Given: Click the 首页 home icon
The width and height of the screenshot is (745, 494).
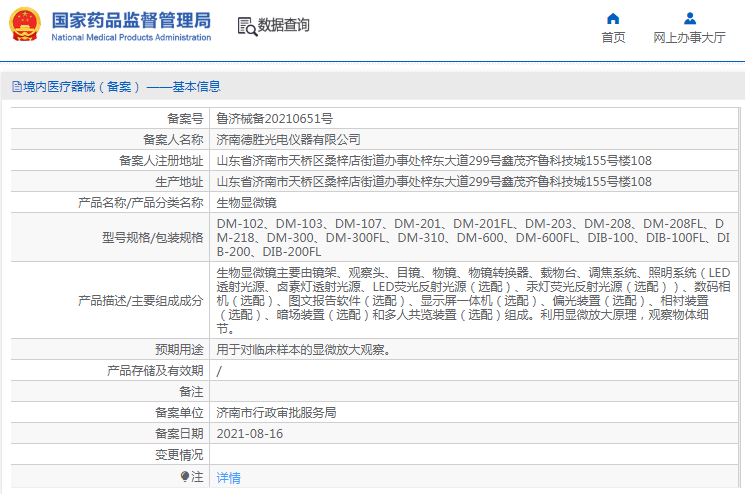Looking at the screenshot, I should coord(613,18).
